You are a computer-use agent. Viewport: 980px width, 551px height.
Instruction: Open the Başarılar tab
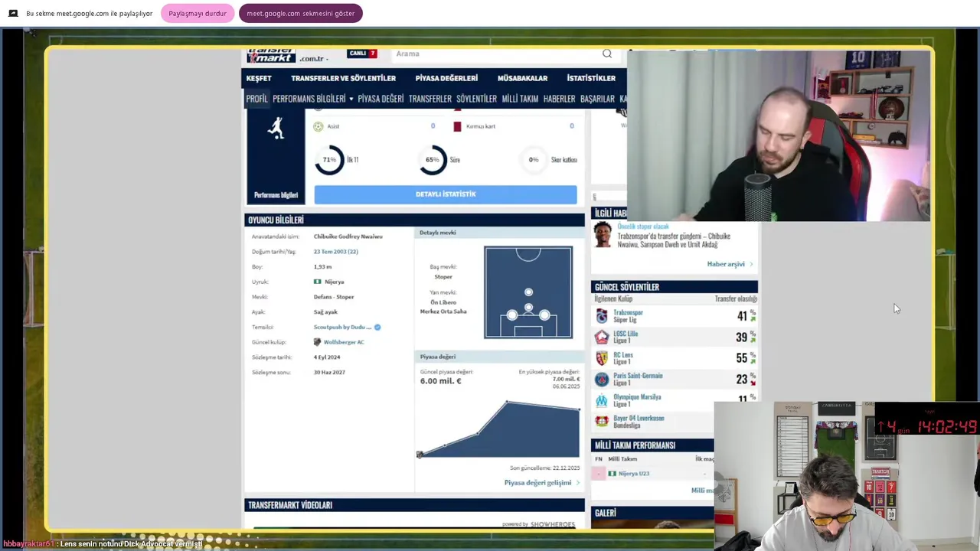click(597, 99)
